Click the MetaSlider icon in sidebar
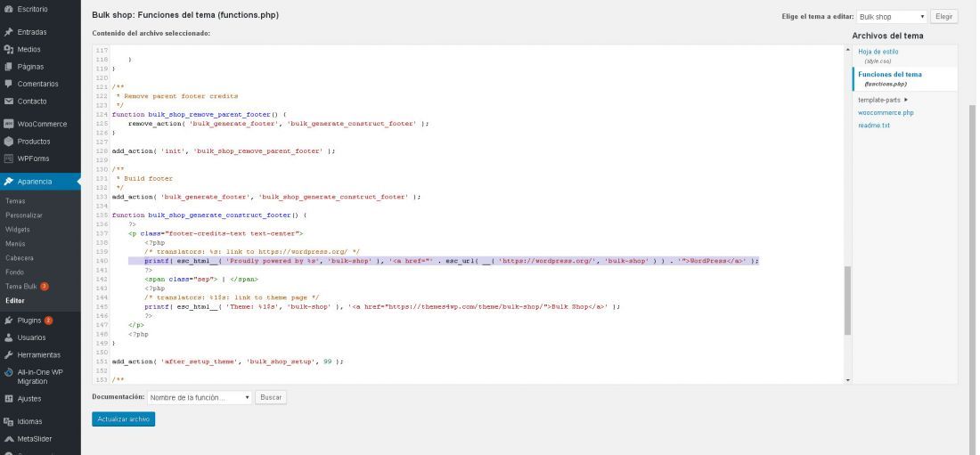 pyautogui.click(x=8, y=439)
